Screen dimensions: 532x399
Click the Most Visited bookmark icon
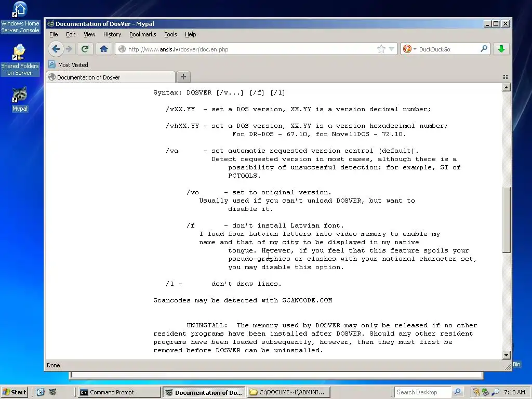click(51, 64)
